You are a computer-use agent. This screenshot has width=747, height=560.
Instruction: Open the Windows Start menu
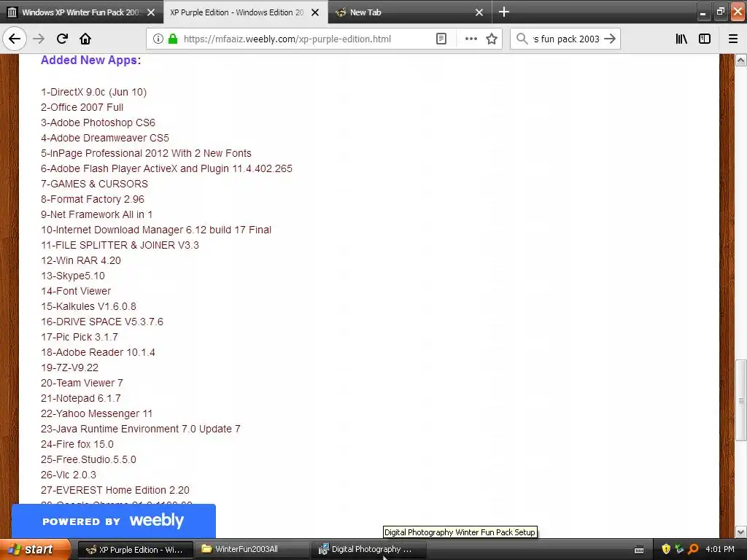35,550
